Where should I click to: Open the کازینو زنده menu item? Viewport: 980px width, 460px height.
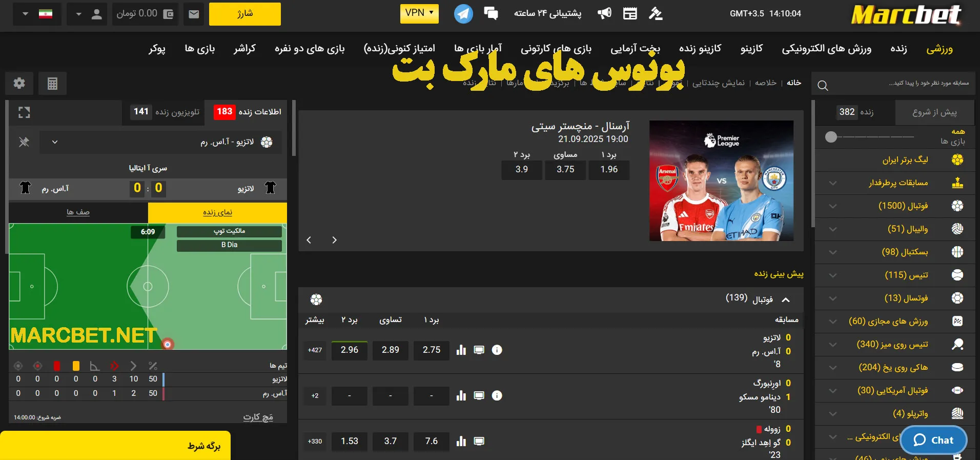(x=700, y=48)
